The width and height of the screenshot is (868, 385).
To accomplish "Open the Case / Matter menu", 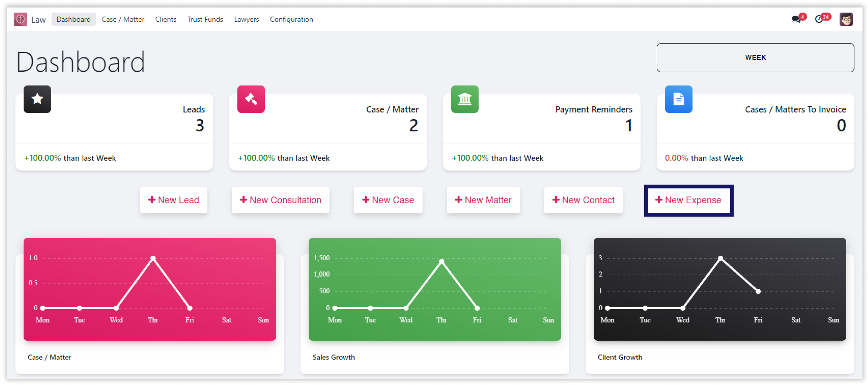I will [123, 19].
